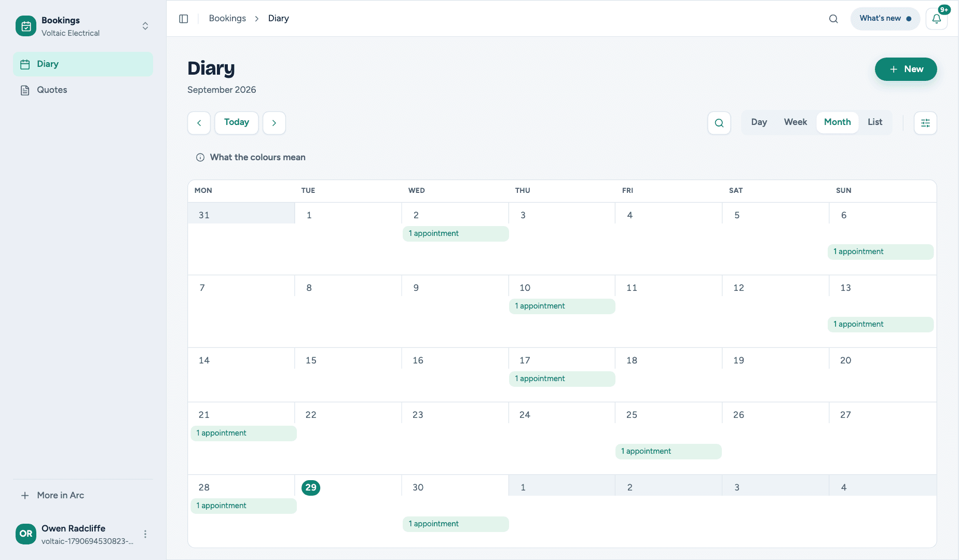This screenshot has width=959, height=560.
Task: Click the info icon beside colours legend
Action: point(200,158)
